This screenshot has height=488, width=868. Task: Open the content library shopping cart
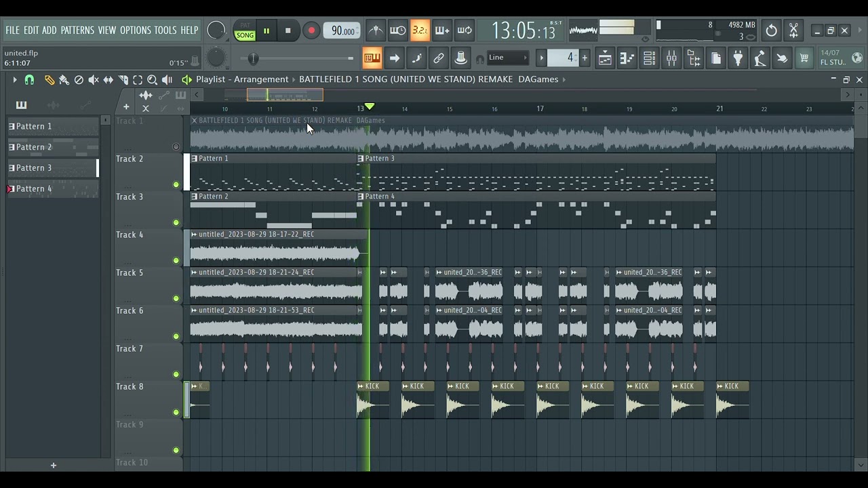pyautogui.click(x=804, y=58)
